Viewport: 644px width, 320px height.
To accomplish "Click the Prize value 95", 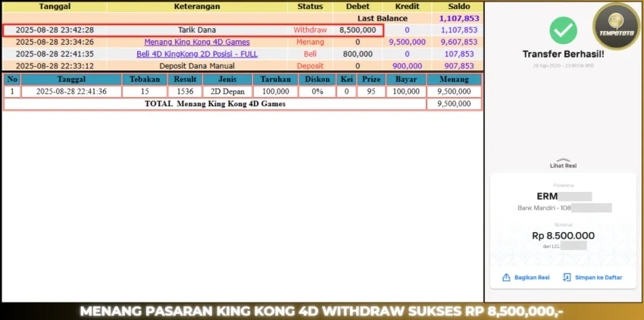I will (371, 91).
